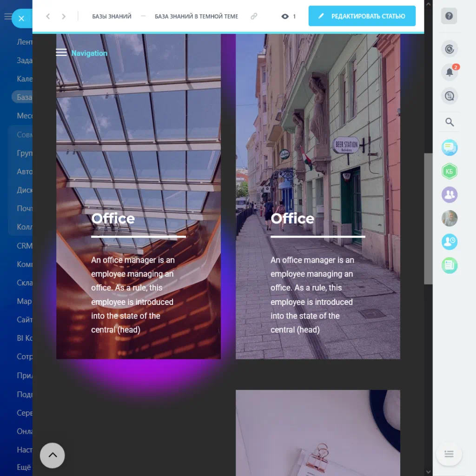Screen dimensions: 476x476
Task: Expand the bottom-right list menu button
Action: click(x=449, y=454)
